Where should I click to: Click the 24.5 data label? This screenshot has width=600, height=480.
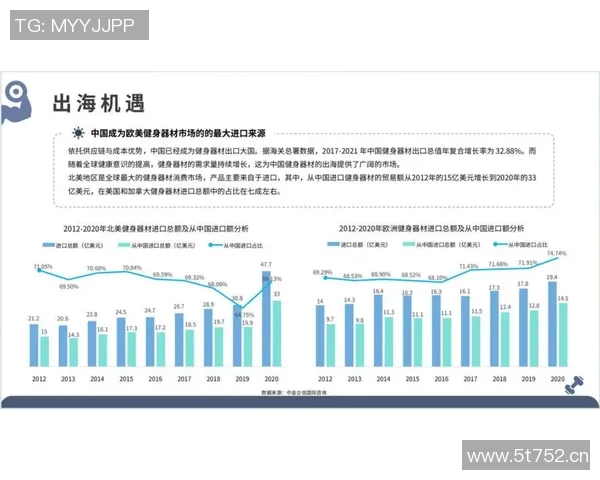click(x=121, y=312)
